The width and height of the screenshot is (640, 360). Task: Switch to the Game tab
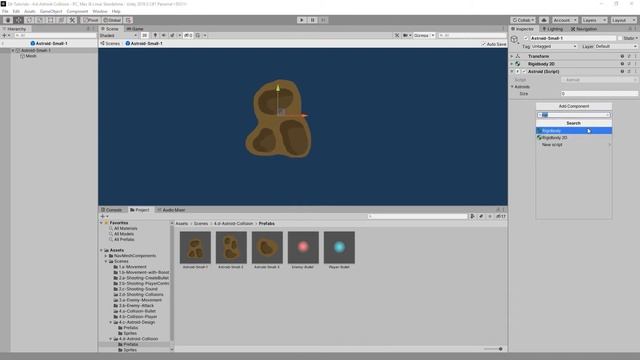[x=135, y=29]
